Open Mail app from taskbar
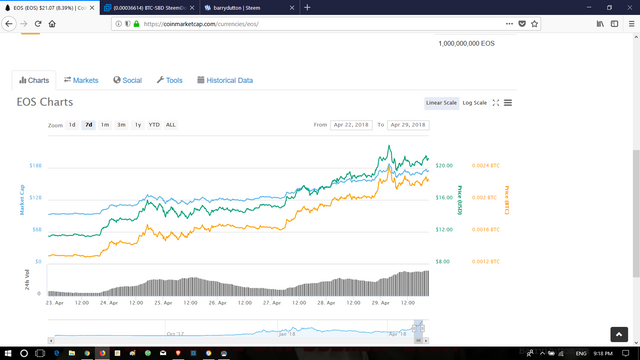640x360 pixels. point(163,353)
